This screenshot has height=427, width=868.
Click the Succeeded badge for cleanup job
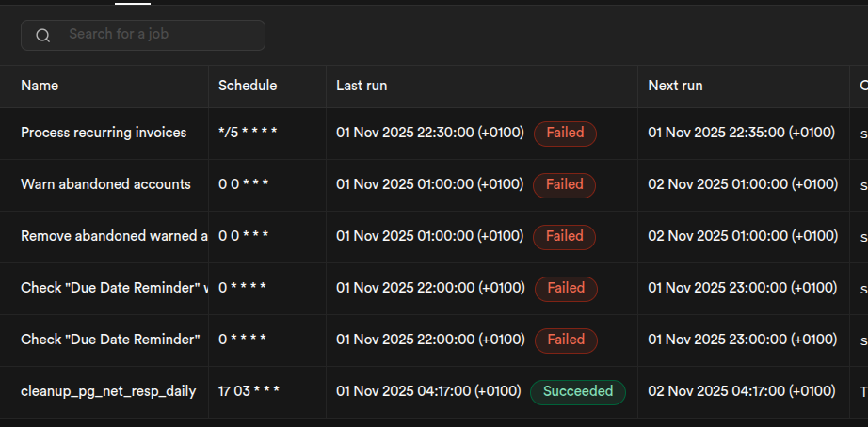click(x=578, y=392)
